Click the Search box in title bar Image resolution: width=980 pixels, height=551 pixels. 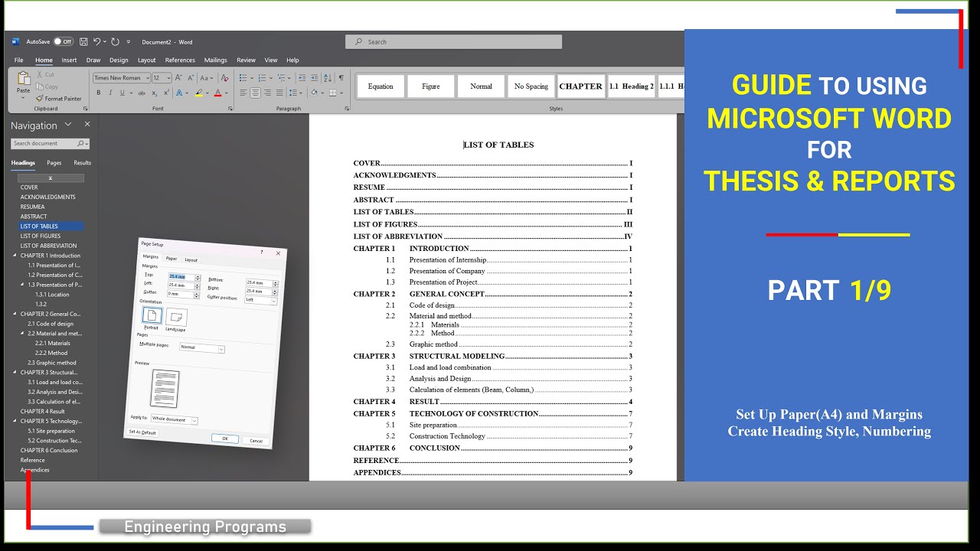(453, 42)
